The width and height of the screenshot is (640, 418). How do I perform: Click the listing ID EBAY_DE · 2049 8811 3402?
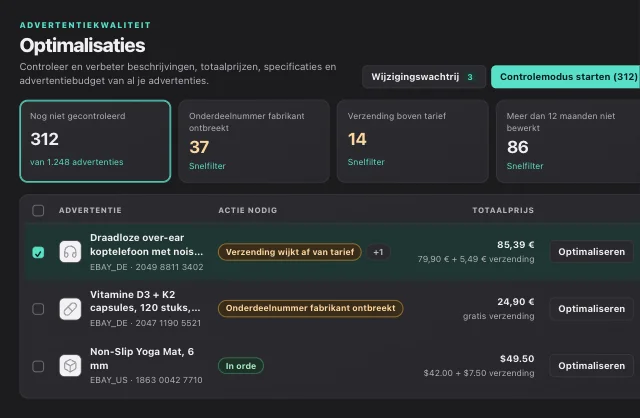147,267
